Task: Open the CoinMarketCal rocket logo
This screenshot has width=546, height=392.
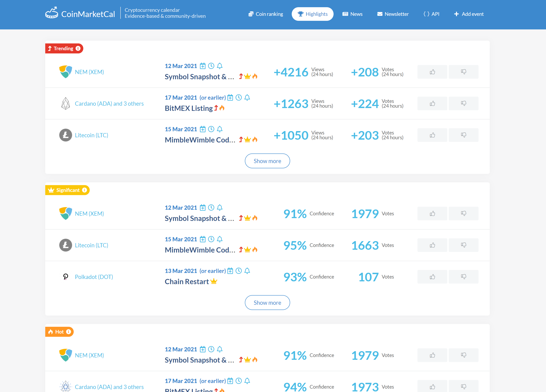Action: (51, 13)
